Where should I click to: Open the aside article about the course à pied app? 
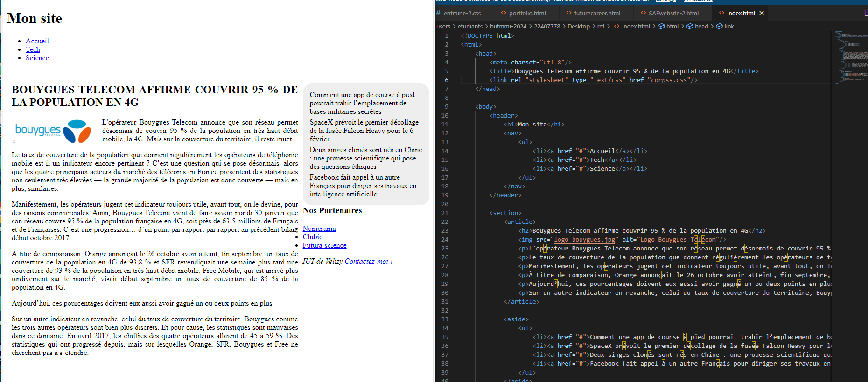pyautogui.click(x=362, y=103)
